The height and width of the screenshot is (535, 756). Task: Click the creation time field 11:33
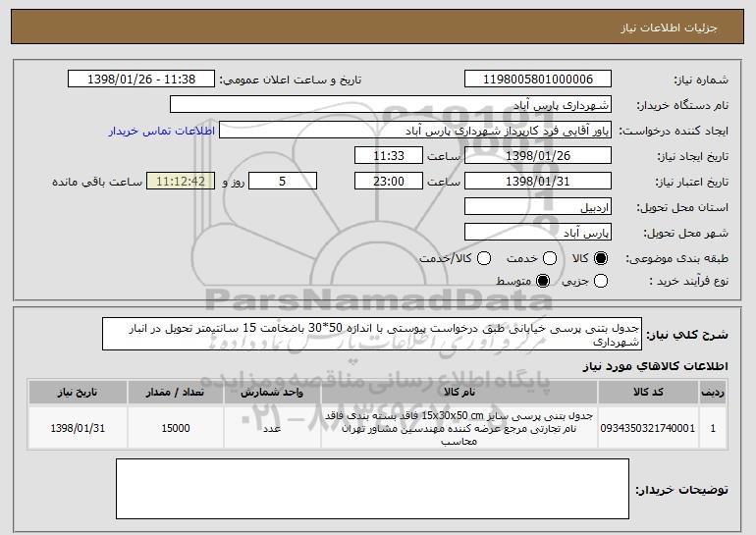(389, 156)
